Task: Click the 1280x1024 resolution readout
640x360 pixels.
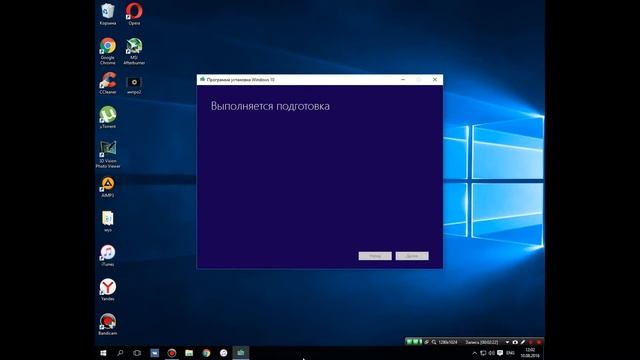Action: (448, 342)
